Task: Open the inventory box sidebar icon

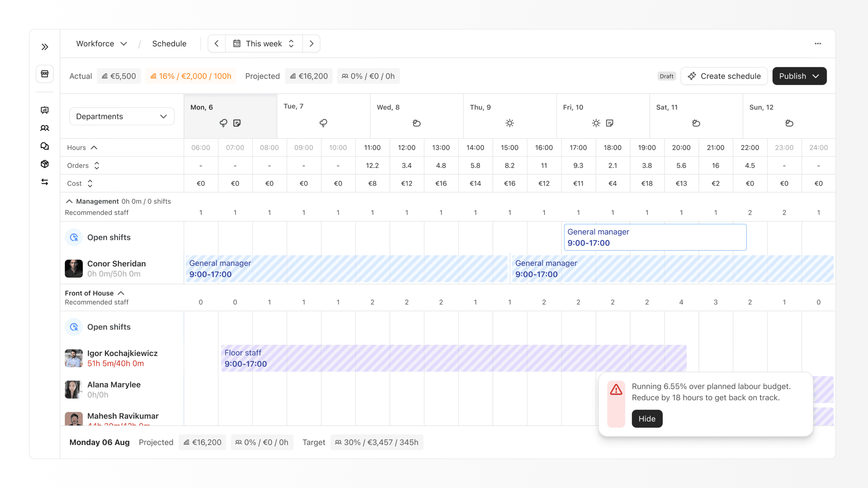Action: tap(45, 164)
